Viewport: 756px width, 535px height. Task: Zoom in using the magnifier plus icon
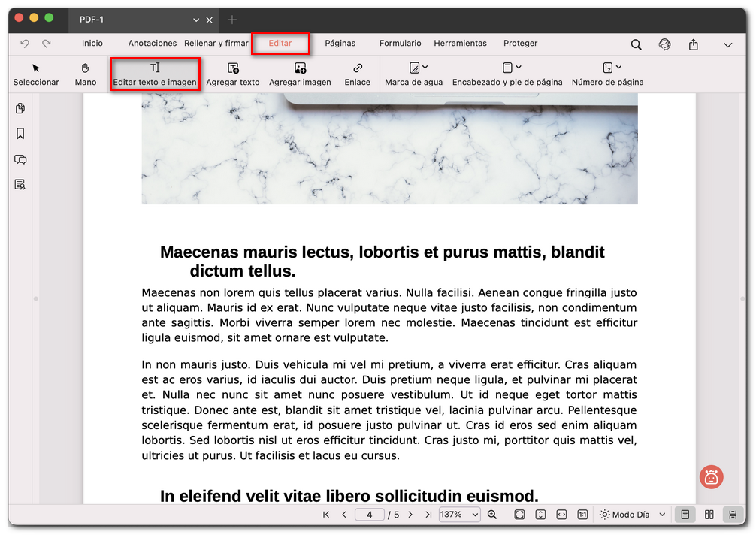click(x=492, y=515)
